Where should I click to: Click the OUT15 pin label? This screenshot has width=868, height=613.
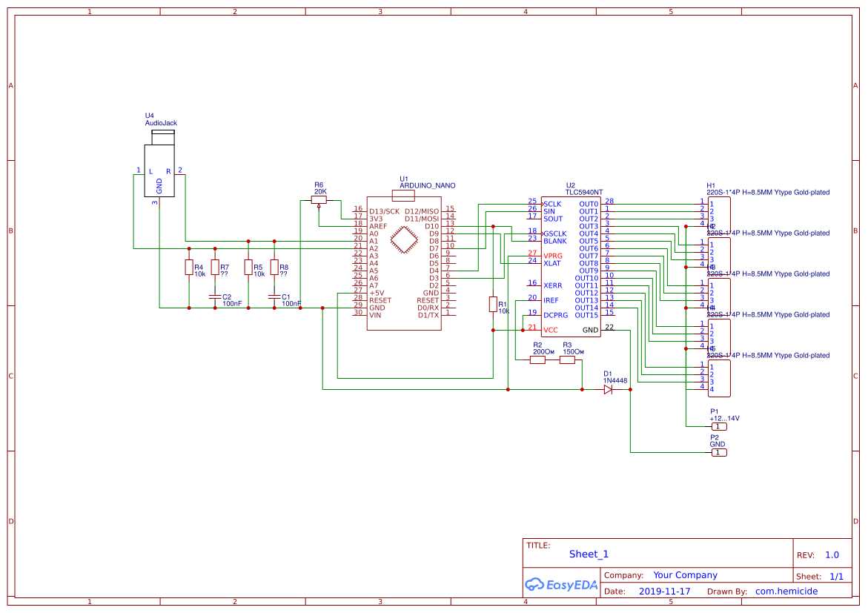click(586, 315)
